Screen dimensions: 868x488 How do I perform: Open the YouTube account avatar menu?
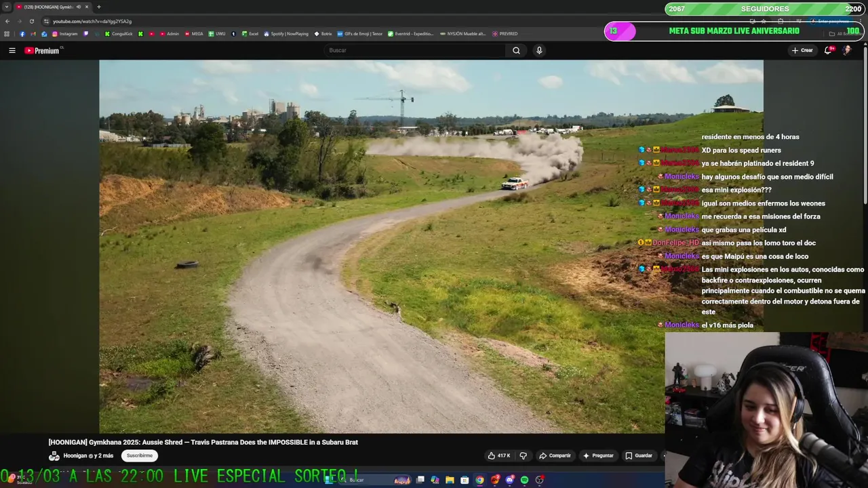point(847,50)
